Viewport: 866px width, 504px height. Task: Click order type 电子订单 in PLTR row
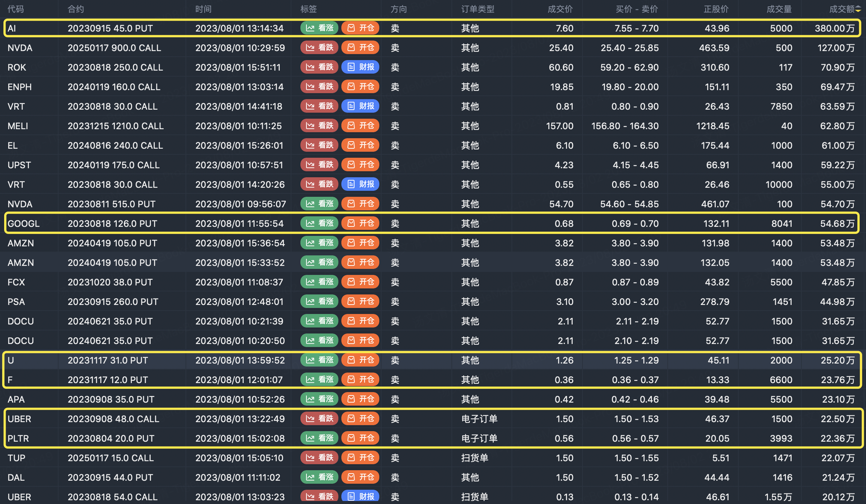(x=479, y=438)
